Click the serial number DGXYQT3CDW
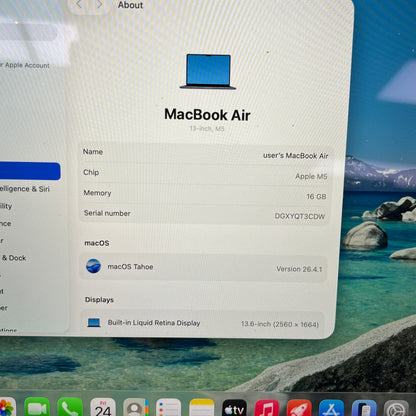The image size is (416, 416). [300, 216]
